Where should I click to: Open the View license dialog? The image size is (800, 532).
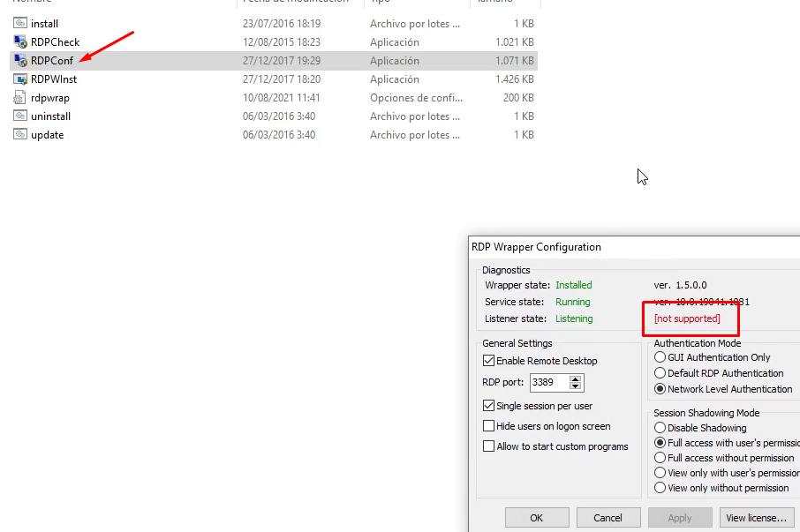[756, 517]
